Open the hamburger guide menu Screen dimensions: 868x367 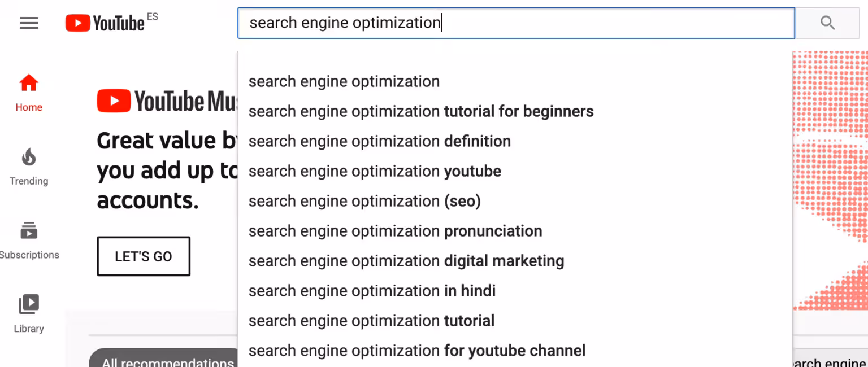click(x=29, y=23)
